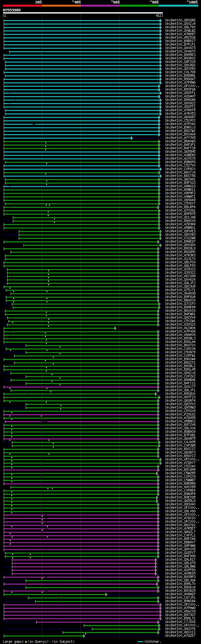
Task: Select the UniRef100_A5BNX2 label
Action: [x=180, y=421]
